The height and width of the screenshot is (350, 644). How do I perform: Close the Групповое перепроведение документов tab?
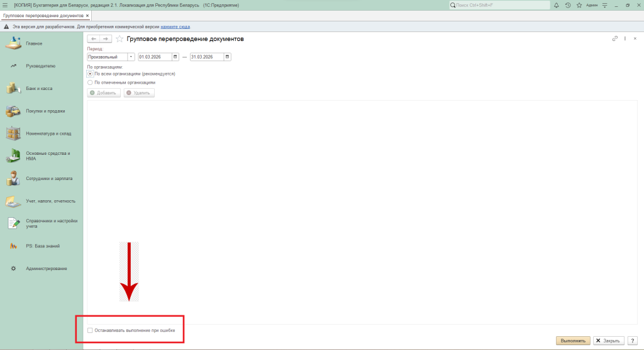[x=87, y=15]
